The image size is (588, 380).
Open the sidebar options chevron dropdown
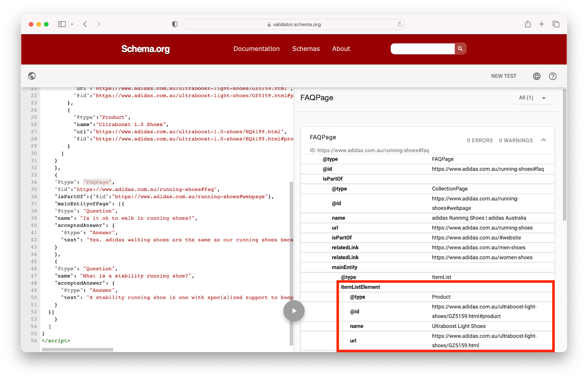click(72, 24)
